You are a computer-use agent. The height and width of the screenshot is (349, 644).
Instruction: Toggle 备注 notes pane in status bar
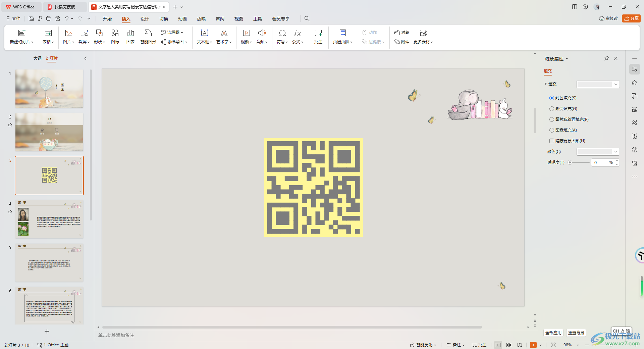click(455, 345)
